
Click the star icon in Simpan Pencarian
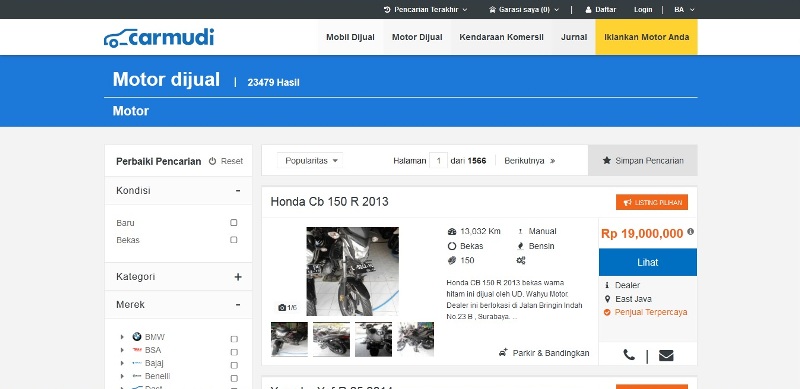pos(607,160)
